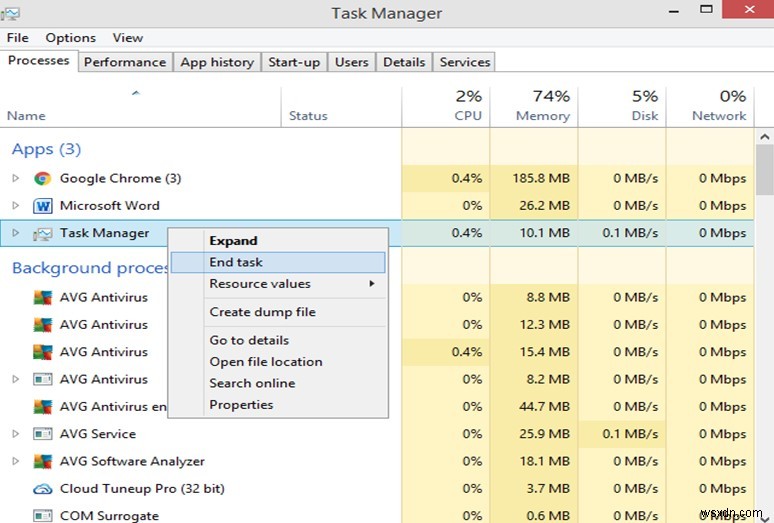Viewport: 774px width, 523px height.
Task: Click the Cloud Tuneup Pro cloud icon
Action: [42, 489]
